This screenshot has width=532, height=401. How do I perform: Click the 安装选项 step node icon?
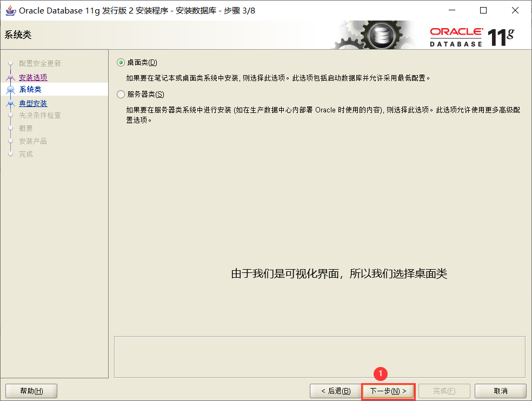click(x=10, y=78)
